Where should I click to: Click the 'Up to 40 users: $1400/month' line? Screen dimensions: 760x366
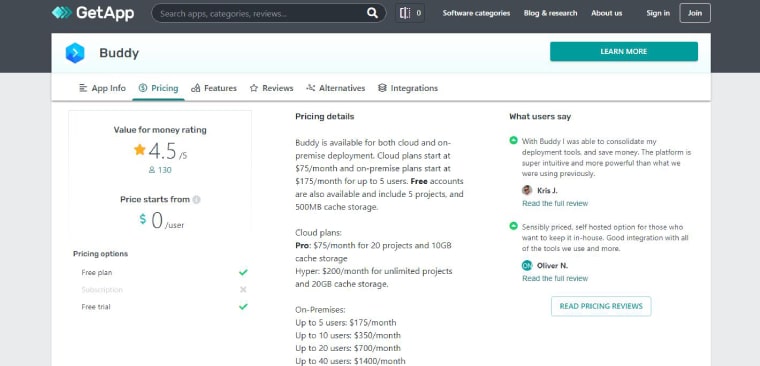click(x=350, y=361)
